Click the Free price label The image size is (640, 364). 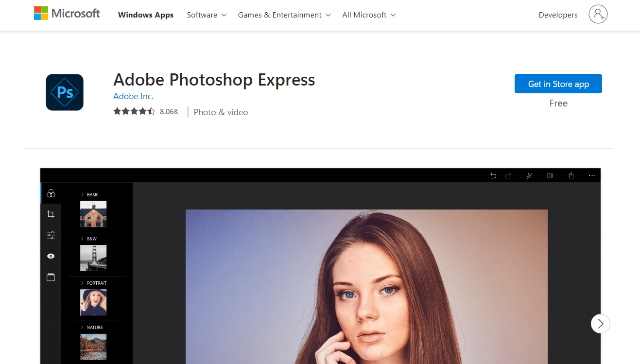coord(558,103)
